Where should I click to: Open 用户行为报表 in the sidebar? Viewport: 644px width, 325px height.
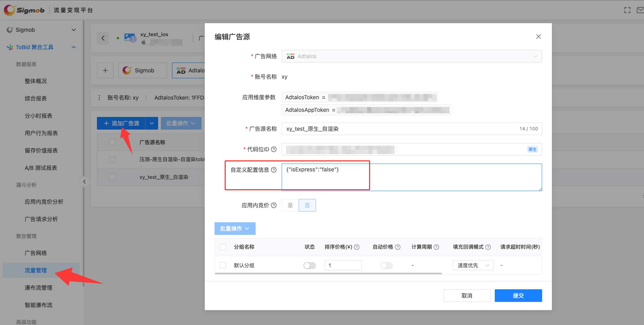click(x=41, y=133)
